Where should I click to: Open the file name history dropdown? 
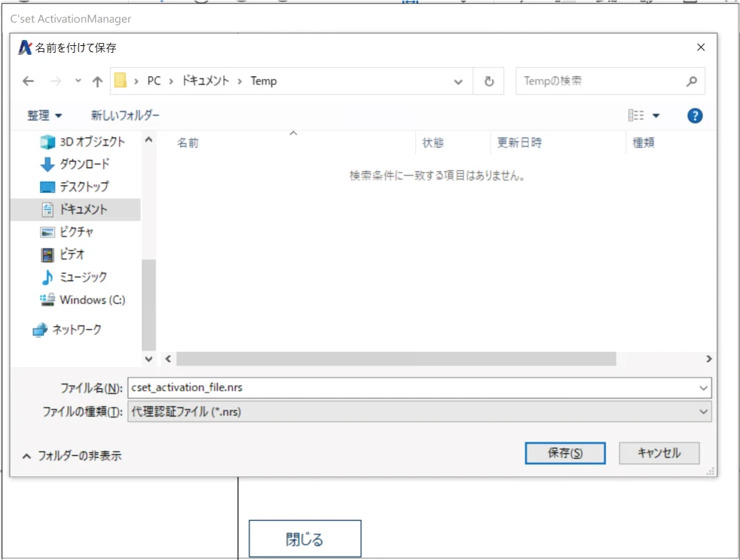[x=703, y=387]
